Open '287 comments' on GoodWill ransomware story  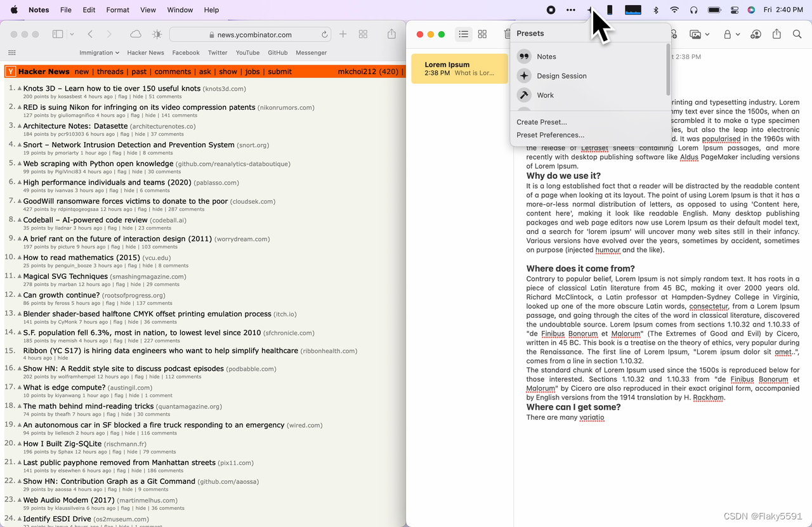[187, 209]
